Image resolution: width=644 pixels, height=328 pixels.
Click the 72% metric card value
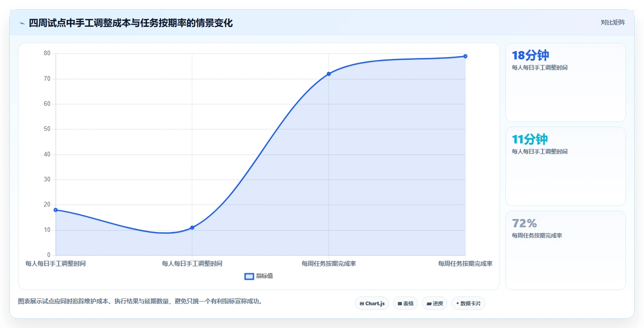(x=524, y=223)
